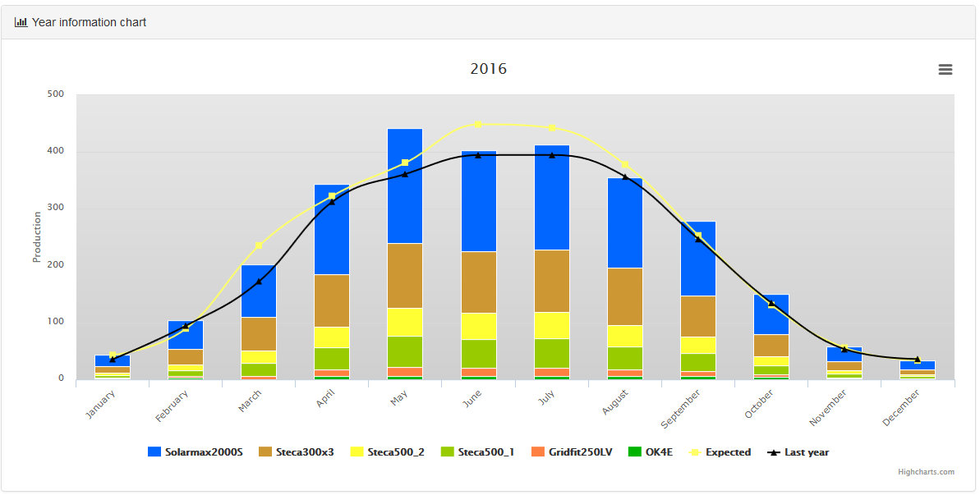Click the 2016 chart title
The height and width of the screenshot is (495, 980).
coord(488,69)
